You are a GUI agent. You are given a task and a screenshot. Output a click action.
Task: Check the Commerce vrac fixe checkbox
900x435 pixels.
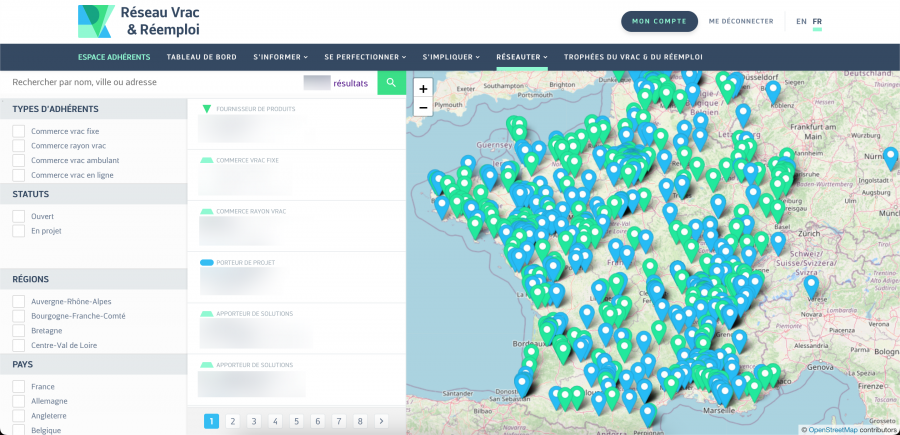(x=18, y=131)
